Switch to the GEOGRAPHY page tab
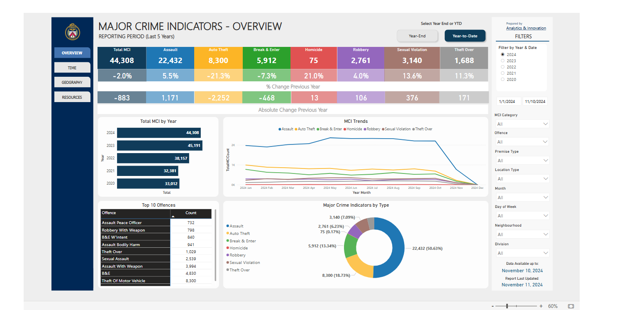Screen dimensions: 644x310 [x=72, y=82]
